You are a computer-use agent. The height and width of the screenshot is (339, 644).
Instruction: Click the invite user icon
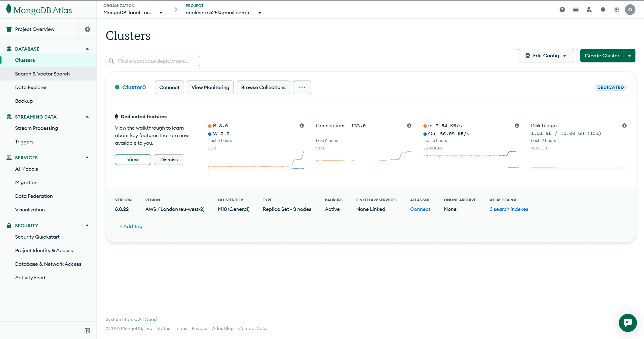[589, 10]
